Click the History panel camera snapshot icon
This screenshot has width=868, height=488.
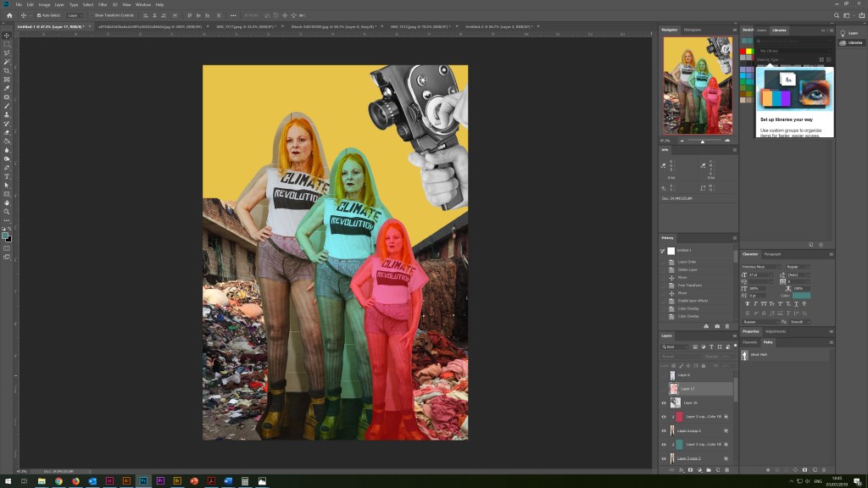pos(717,326)
